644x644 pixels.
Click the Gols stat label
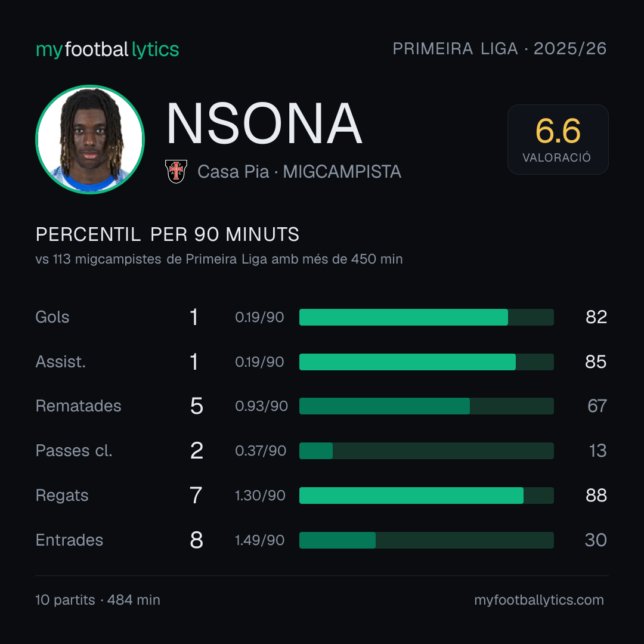[52, 317]
